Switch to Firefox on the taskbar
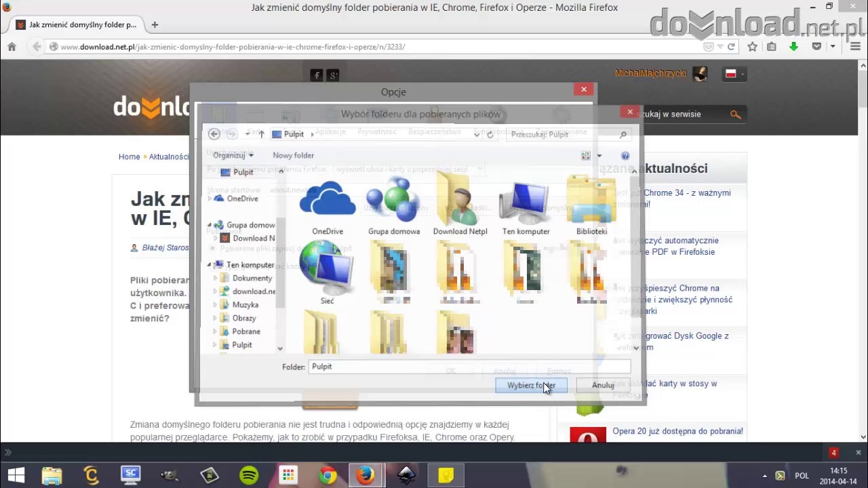This screenshot has height=488, width=868. 366,475
